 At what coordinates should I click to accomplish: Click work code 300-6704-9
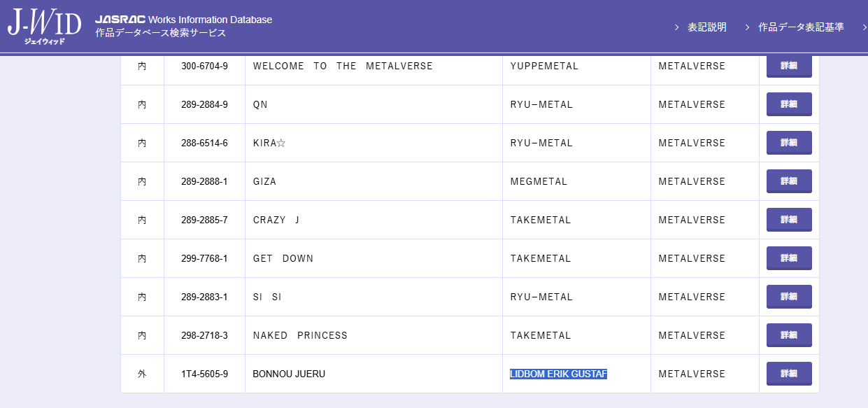(204, 66)
